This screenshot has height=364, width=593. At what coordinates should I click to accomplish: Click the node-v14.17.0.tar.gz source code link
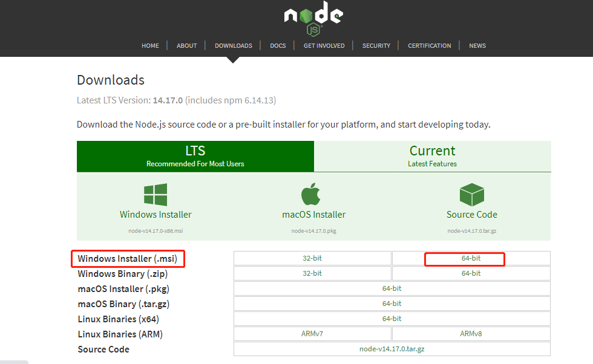coord(392,348)
